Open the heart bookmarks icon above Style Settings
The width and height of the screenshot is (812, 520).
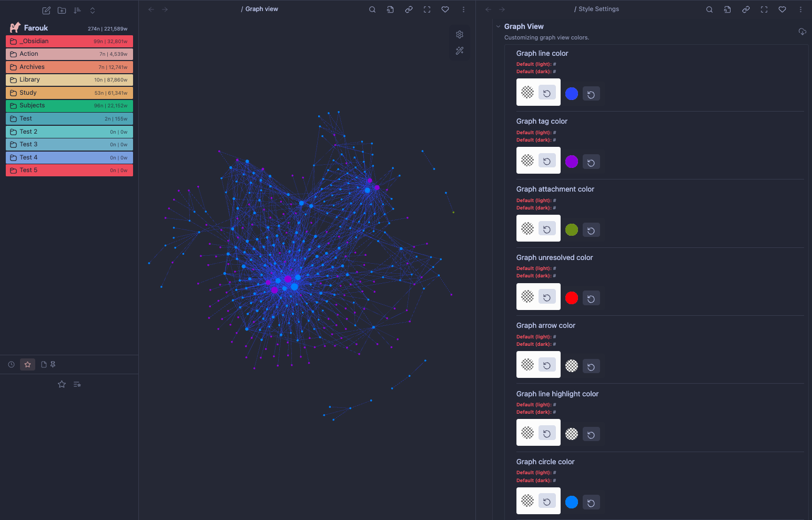782,9
